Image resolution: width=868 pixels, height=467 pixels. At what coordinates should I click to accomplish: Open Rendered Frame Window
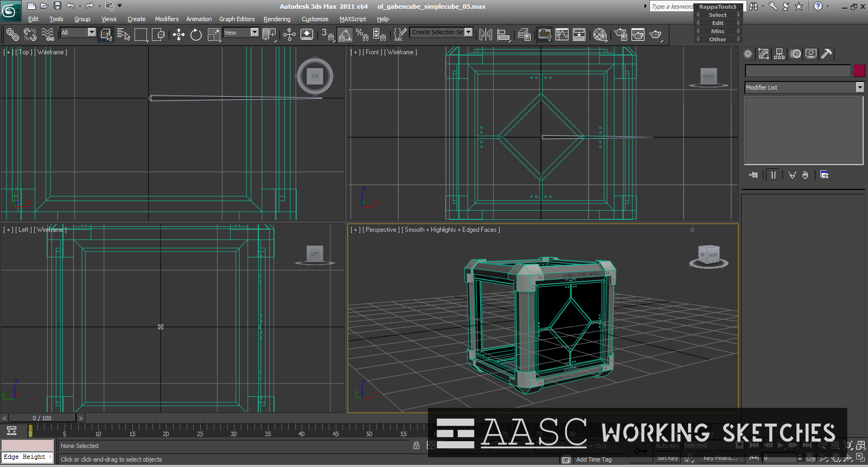pyautogui.click(x=638, y=35)
